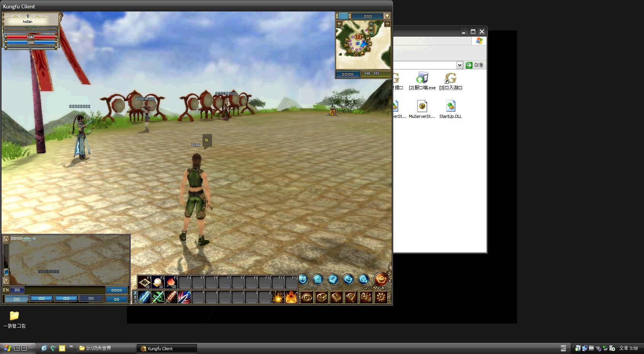Select the [2] server .exe file
The image size is (644, 354).
point(422,81)
